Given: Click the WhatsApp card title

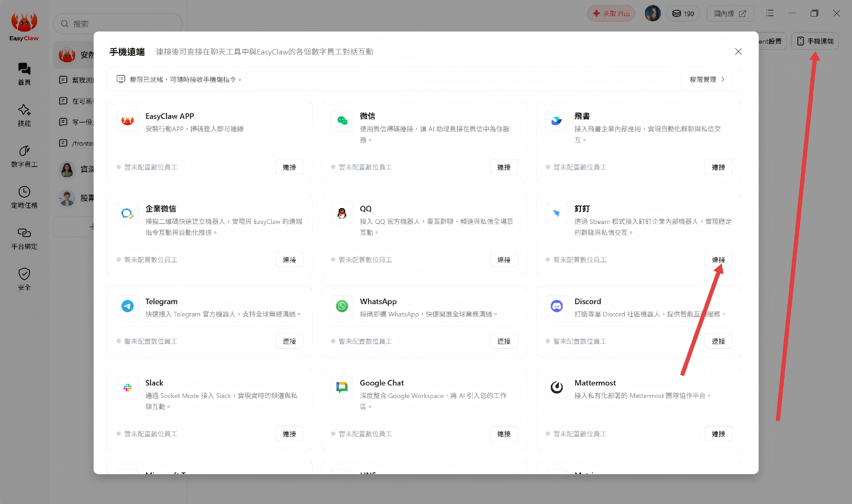Looking at the screenshot, I should pos(378,302).
